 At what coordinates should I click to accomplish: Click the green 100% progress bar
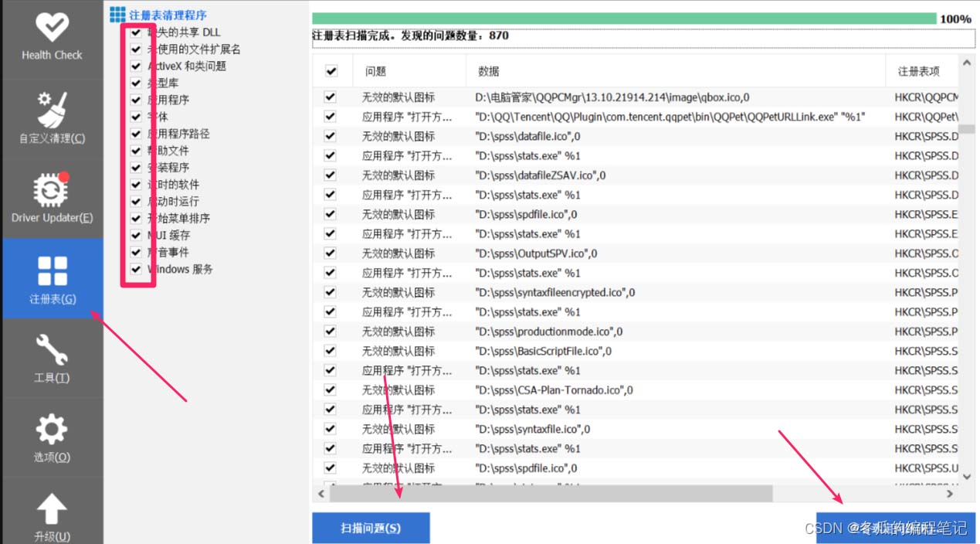623,19
